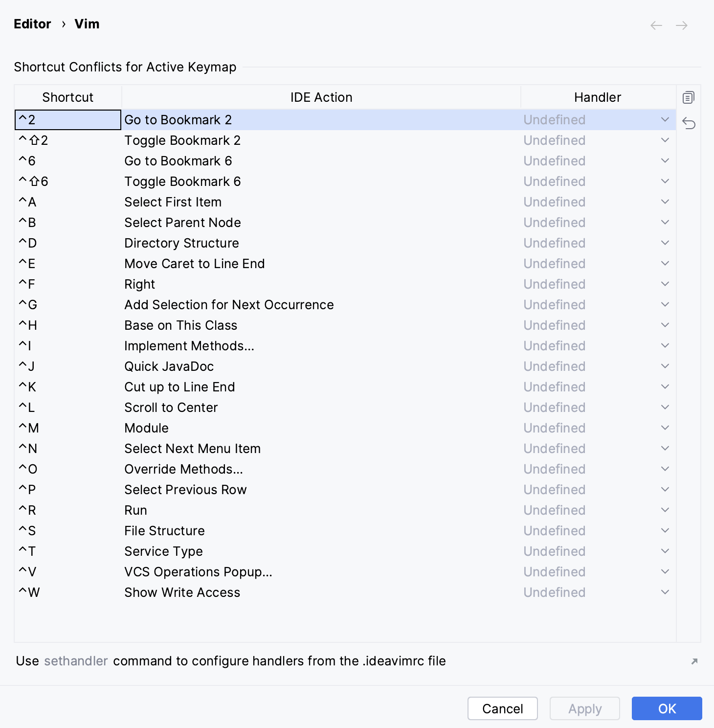Click the IDE Action column header
The width and height of the screenshot is (714, 728).
click(x=321, y=97)
